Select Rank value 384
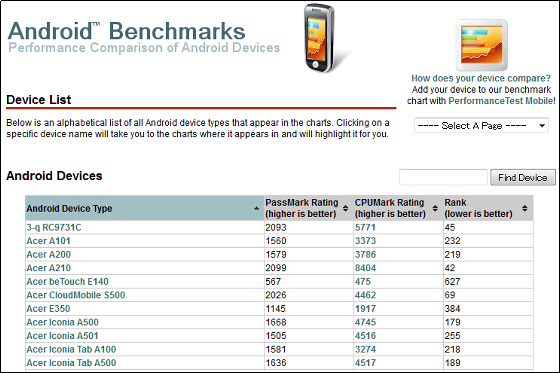 click(452, 309)
